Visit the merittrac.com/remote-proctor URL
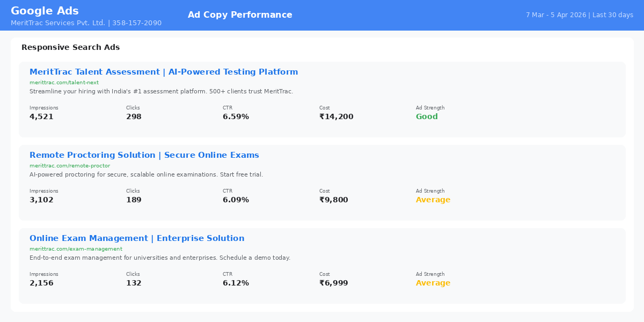 70,166
